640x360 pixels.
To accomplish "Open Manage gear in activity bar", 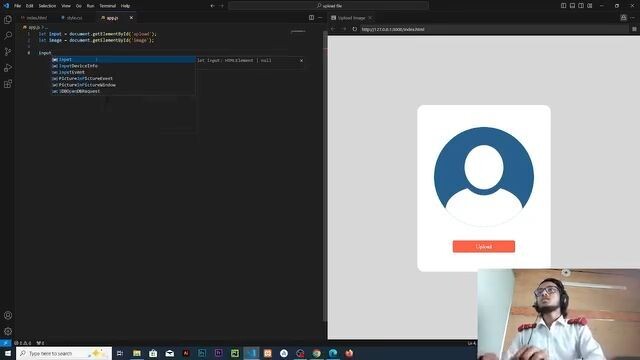I will 8,331.
